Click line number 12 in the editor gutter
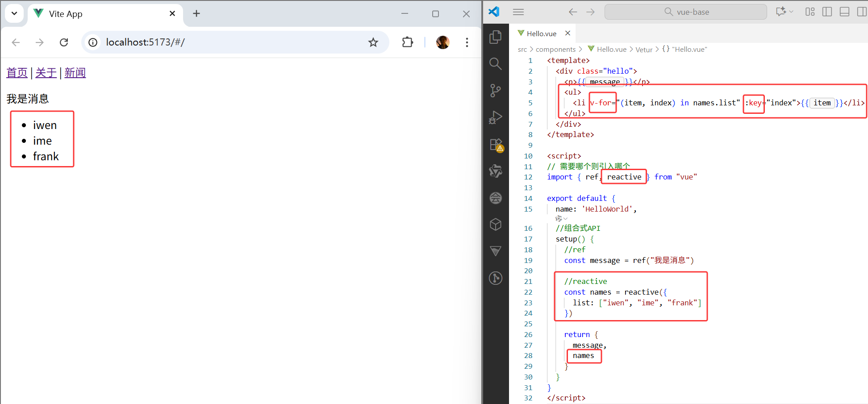The height and width of the screenshot is (404, 868). click(528, 177)
